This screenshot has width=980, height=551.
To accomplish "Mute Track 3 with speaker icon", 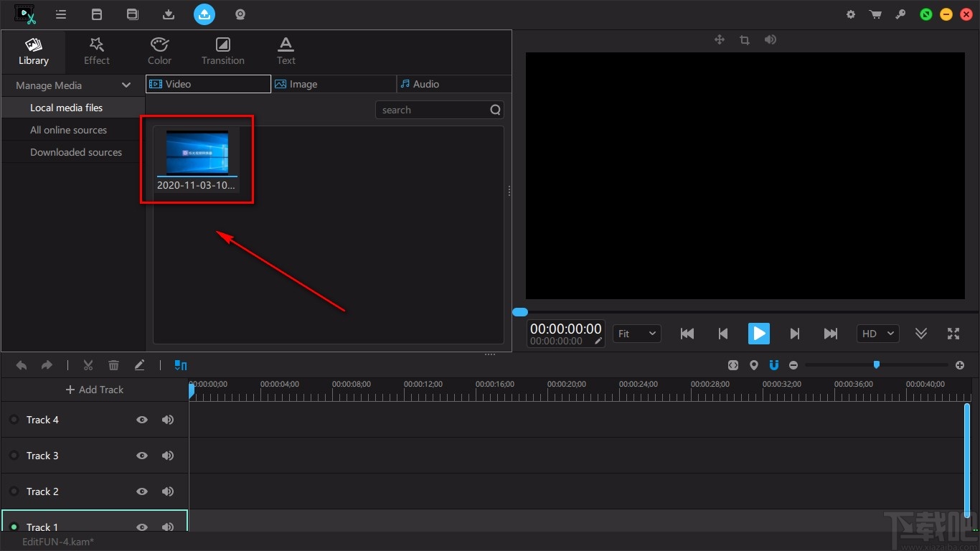I will (168, 456).
